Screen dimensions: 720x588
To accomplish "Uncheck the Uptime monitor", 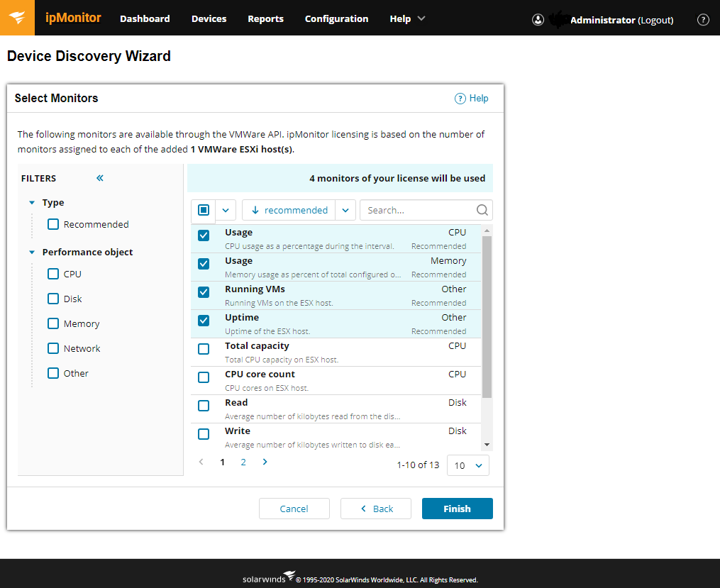I will tap(204, 321).
